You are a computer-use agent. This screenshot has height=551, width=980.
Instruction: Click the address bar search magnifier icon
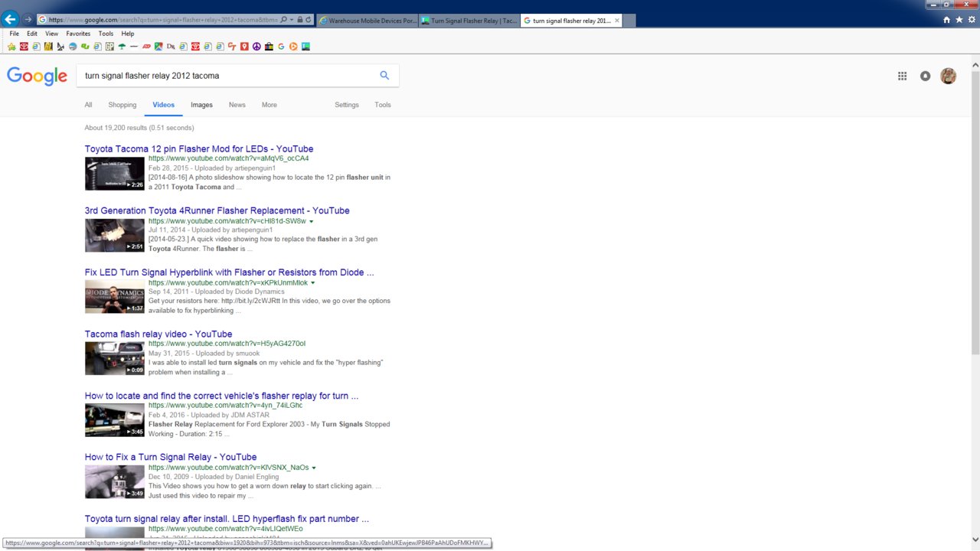(x=283, y=19)
